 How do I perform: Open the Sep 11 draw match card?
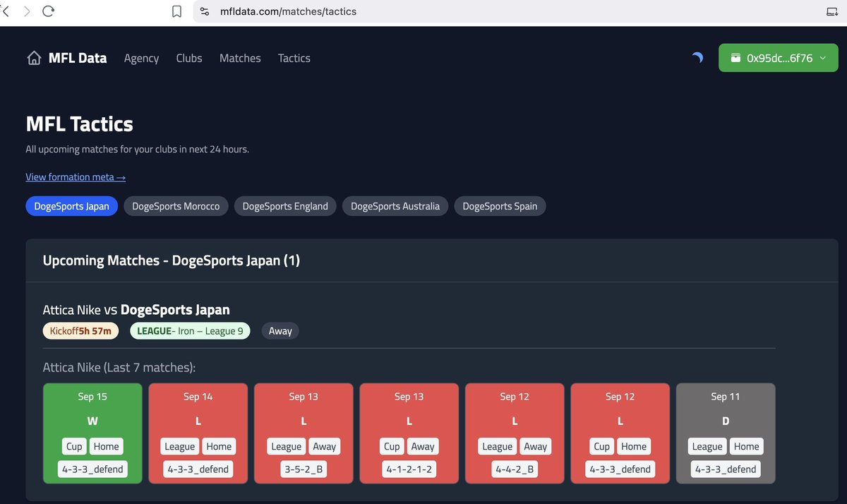[726, 433]
